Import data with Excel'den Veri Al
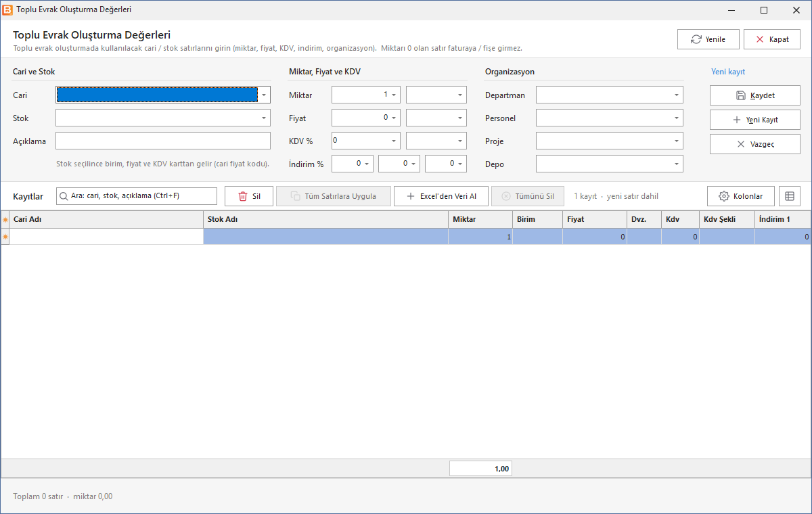This screenshot has height=514, width=812. [x=441, y=196]
